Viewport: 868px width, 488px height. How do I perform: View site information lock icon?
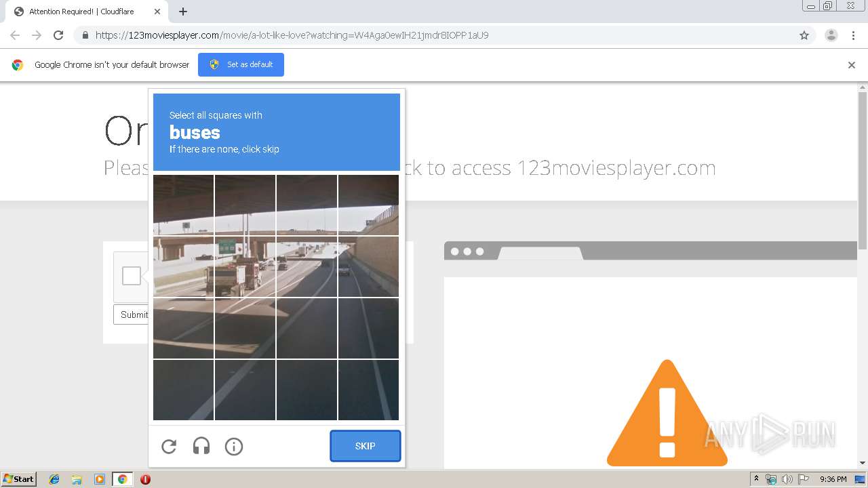[x=85, y=35]
